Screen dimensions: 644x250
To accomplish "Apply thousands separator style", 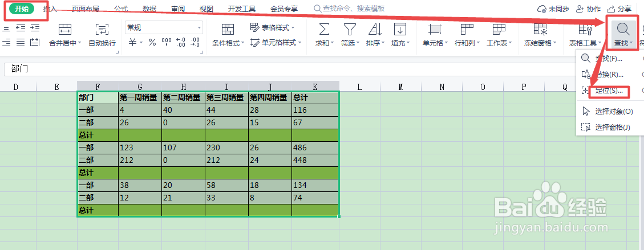I will coord(167,42).
